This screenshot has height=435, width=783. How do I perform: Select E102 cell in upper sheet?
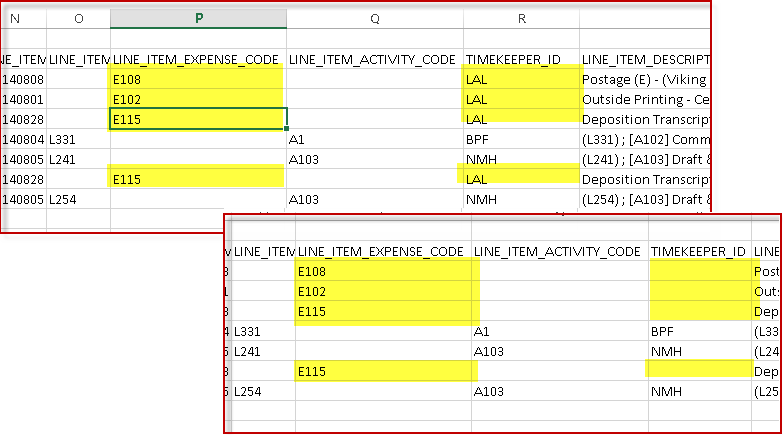tap(198, 99)
